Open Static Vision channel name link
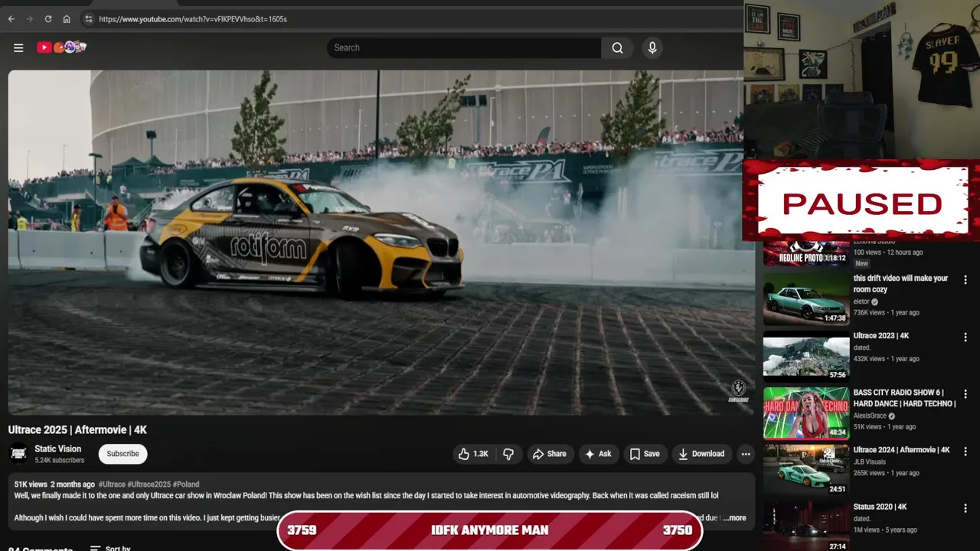 [x=58, y=449]
